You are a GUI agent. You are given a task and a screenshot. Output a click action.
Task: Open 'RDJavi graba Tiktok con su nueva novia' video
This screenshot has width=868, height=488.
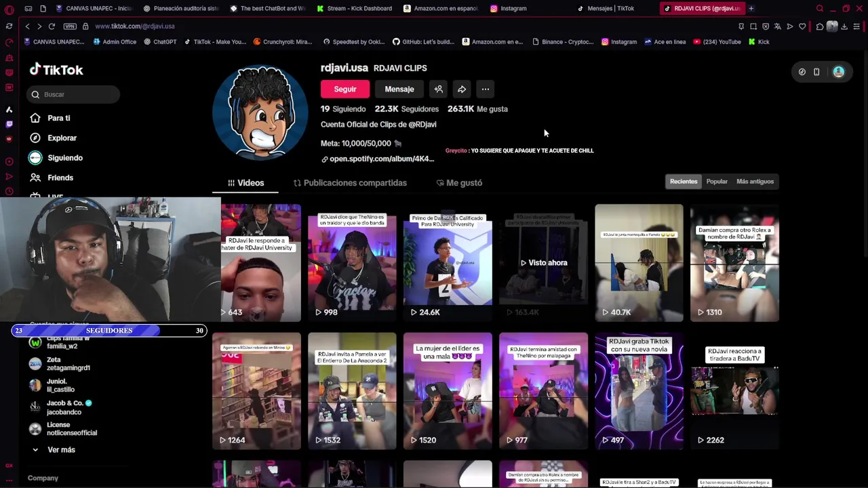[x=639, y=390]
